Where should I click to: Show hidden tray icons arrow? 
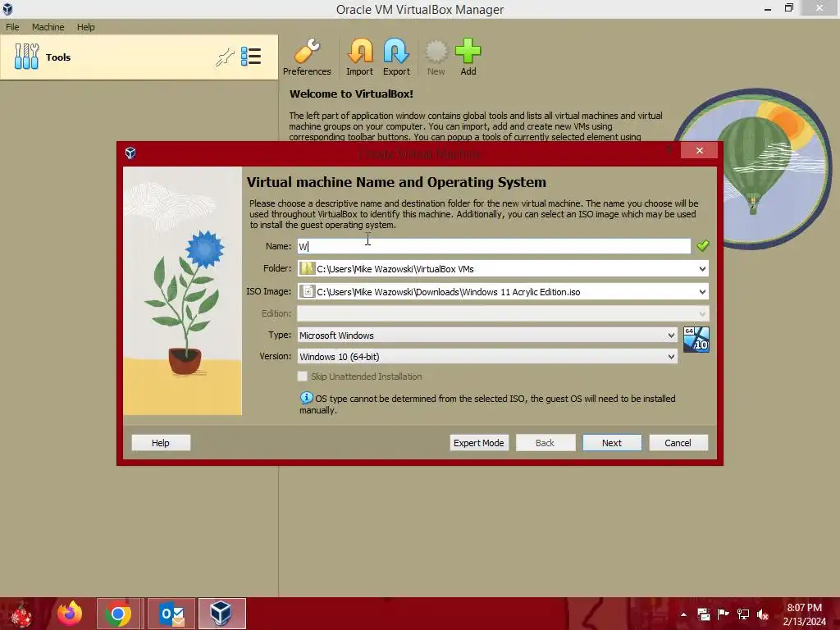tap(683, 614)
